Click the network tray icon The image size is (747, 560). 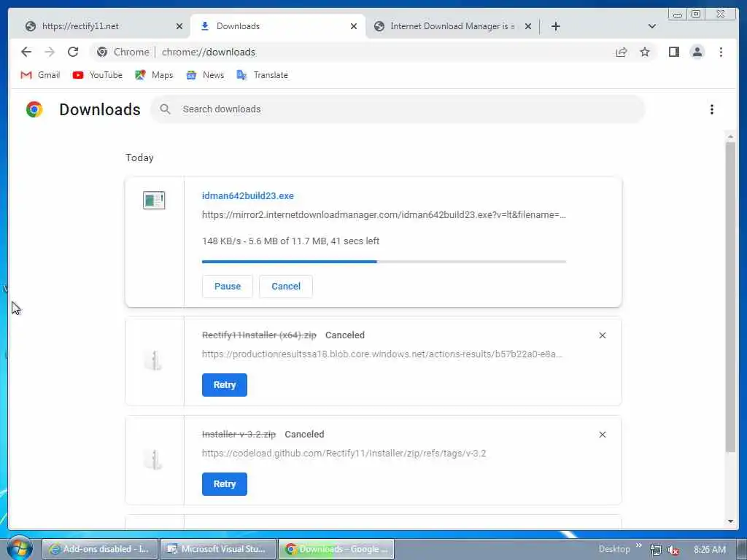coord(656,550)
